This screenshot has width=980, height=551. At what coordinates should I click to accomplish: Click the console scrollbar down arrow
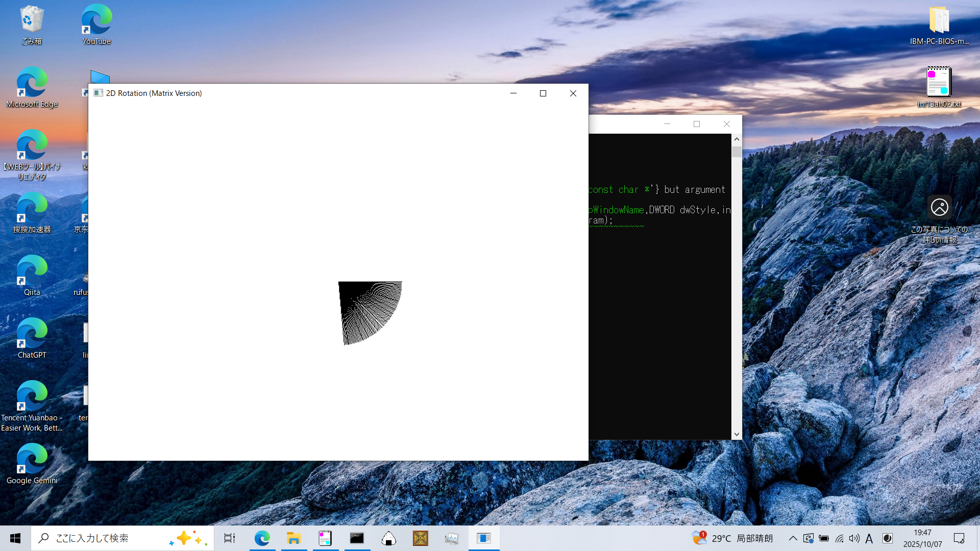(x=737, y=434)
